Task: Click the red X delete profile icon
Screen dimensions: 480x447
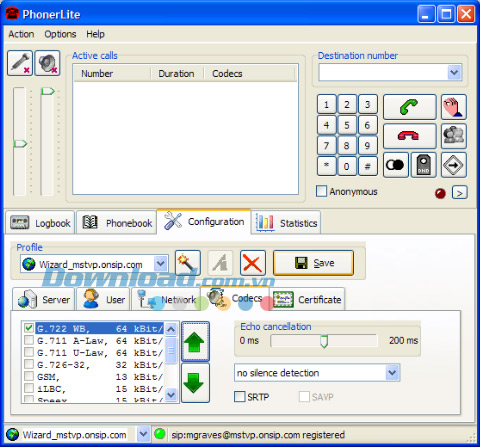Action: pos(253,263)
